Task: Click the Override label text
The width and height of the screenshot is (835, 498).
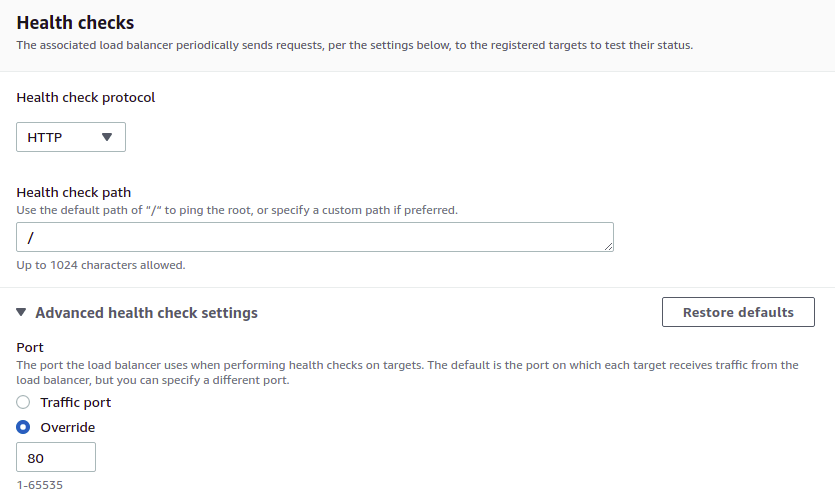Action: coord(68,428)
